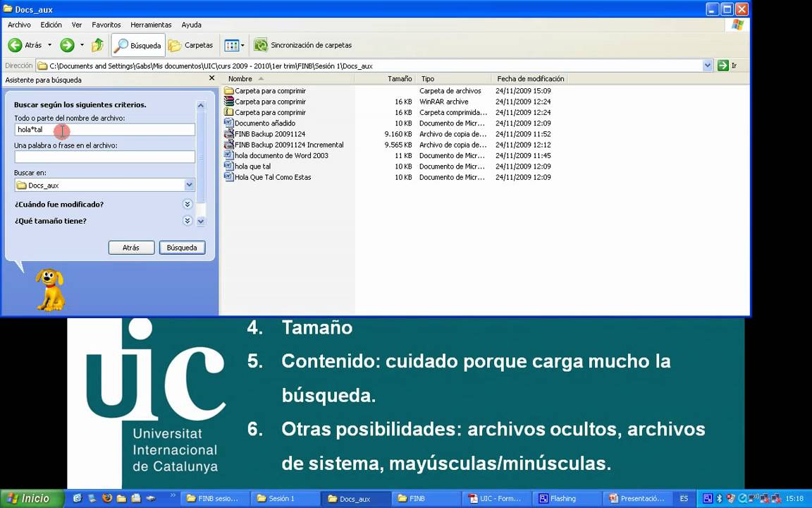Image resolution: width=812 pixels, height=508 pixels.
Task: Switch to Sesión 1 taskbar window
Action: 285,499
